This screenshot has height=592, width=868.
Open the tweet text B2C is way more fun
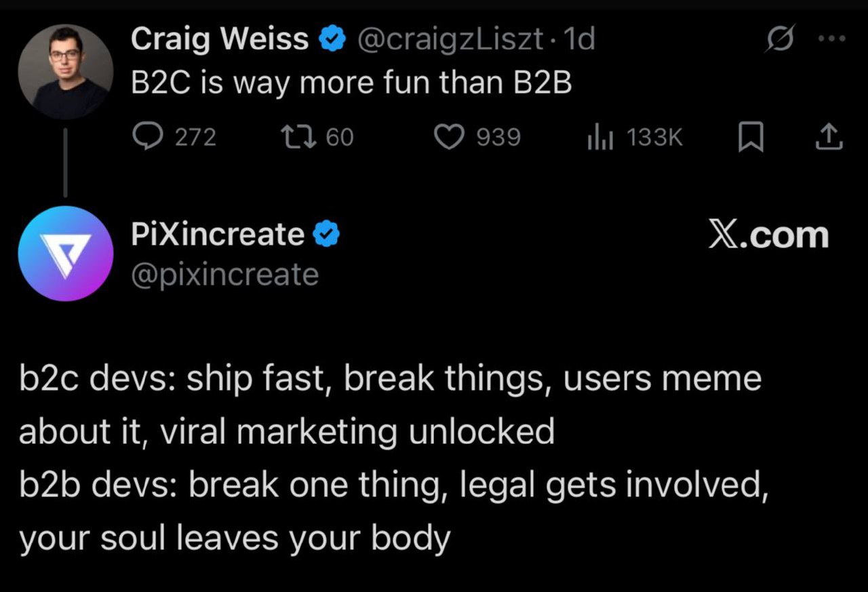point(351,84)
